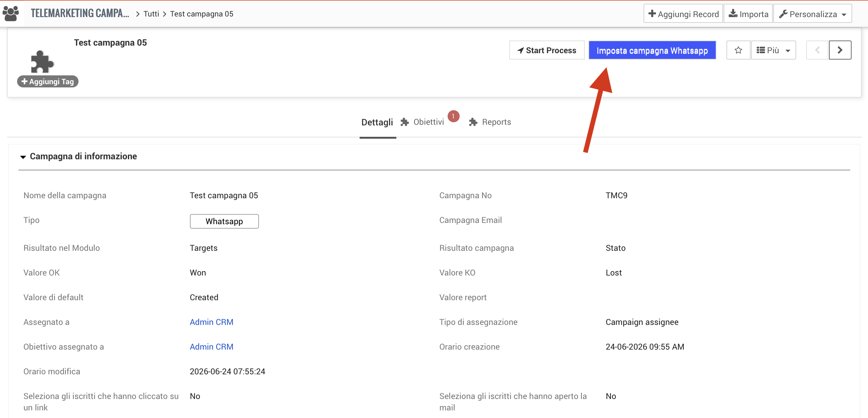The height and width of the screenshot is (418, 868).
Task: Click the 24-06-2026 09:55 AM creation time
Action: [x=645, y=346]
